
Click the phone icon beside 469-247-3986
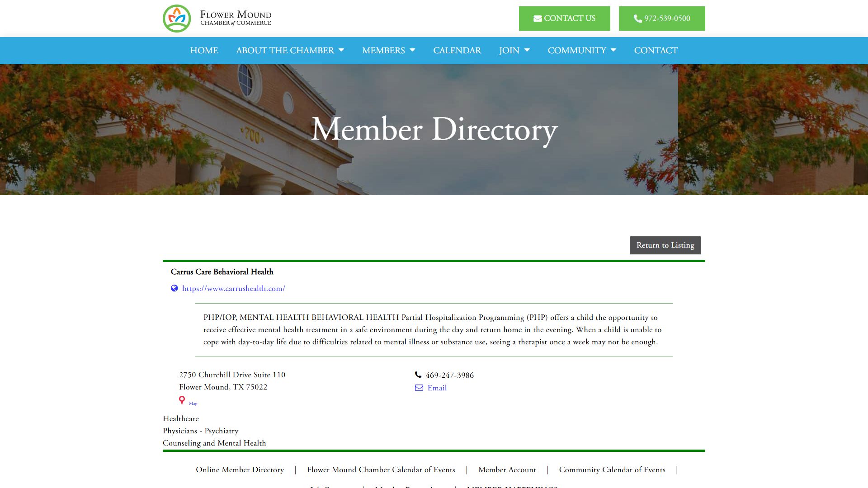pyautogui.click(x=418, y=375)
